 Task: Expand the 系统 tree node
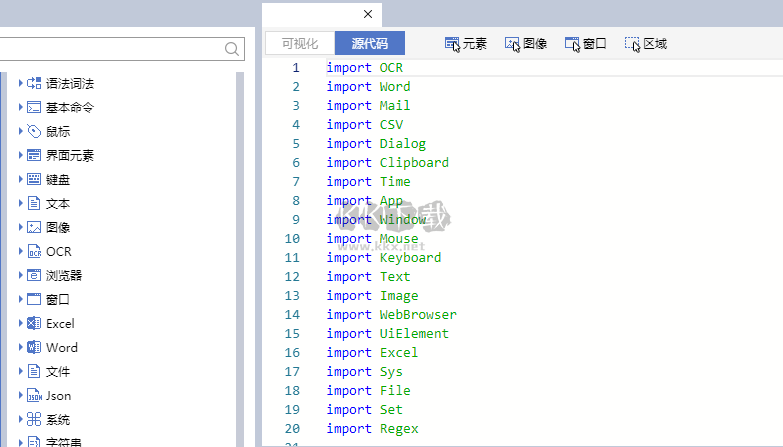[20, 419]
